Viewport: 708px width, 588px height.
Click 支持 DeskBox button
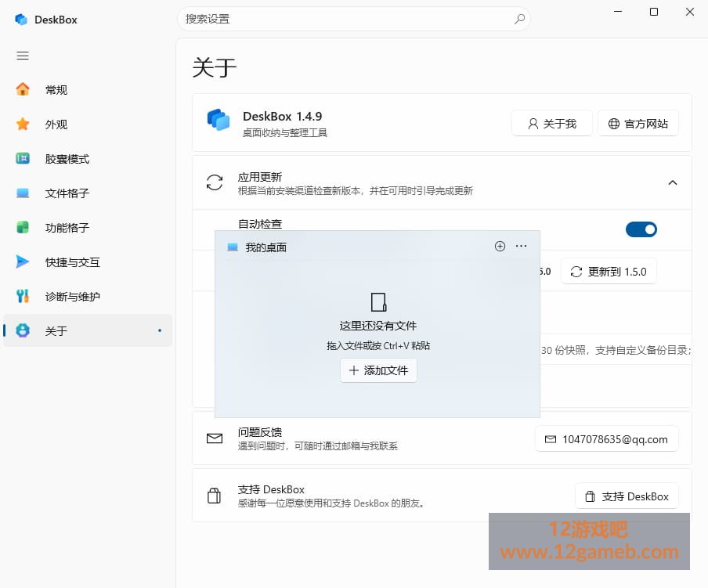(x=627, y=496)
